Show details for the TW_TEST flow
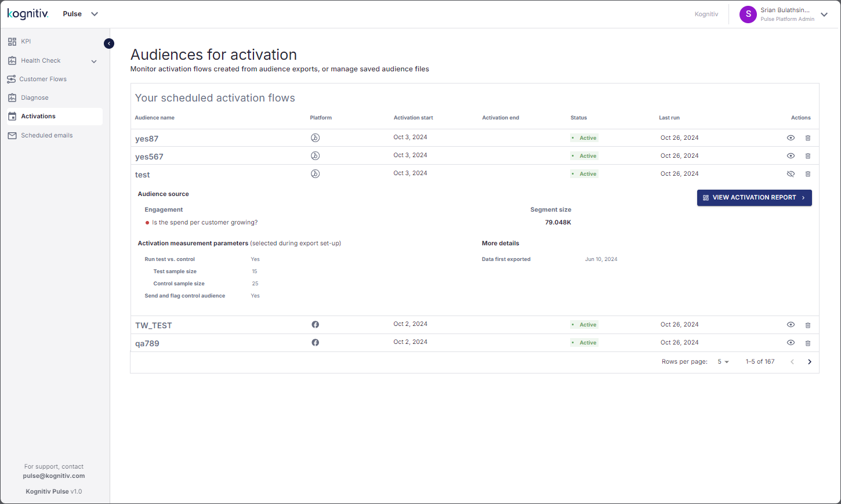The image size is (841, 504). coord(791,325)
